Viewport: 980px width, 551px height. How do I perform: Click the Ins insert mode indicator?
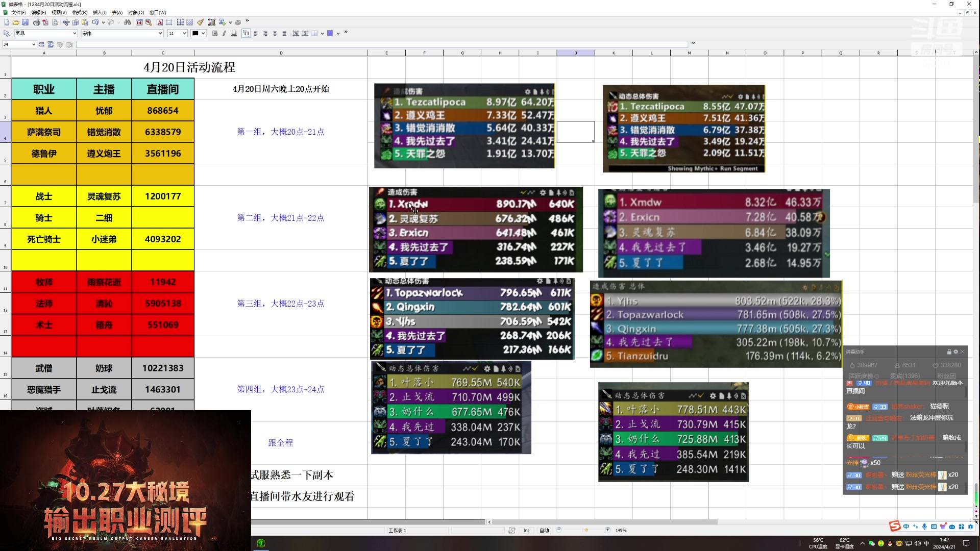tap(526, 531)
